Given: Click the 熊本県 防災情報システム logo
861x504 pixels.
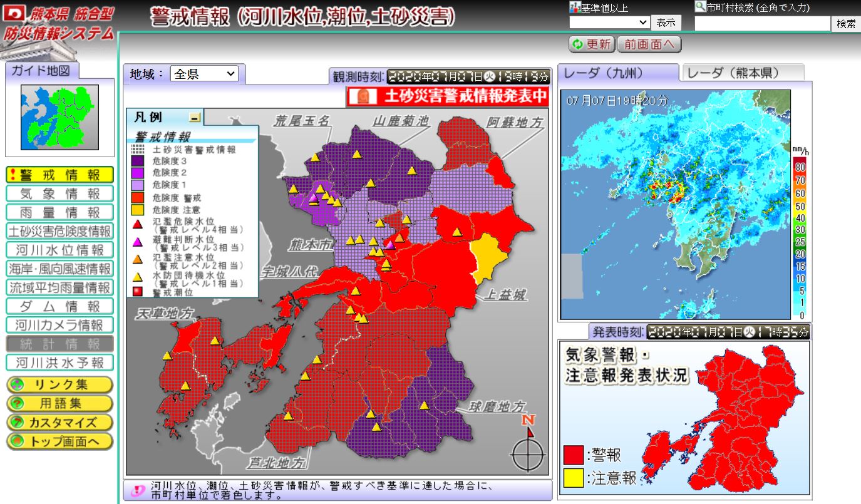Looking at the screenshot, I should pos(58,23).
